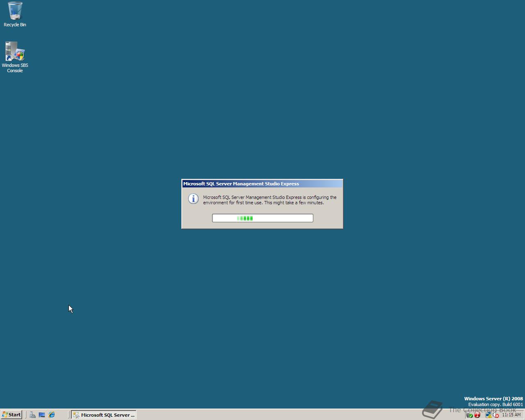
Task: Click the Show Desktop quick launch icon
Action: click(x=42, y=415)
